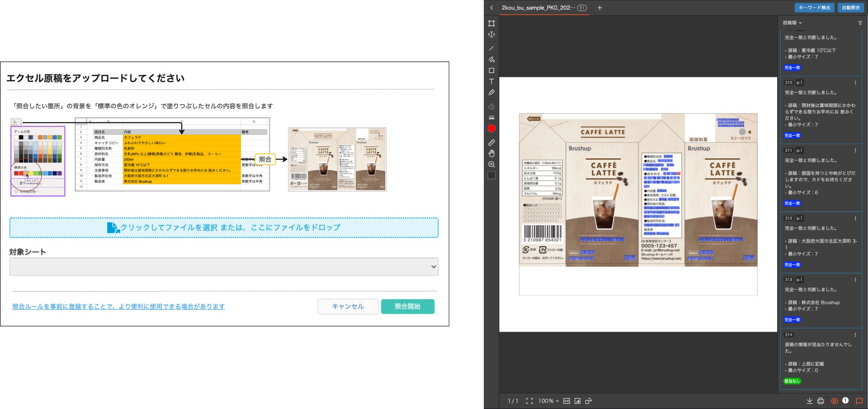Toggle HQ high-quality display mode
868x409 pixels.
coord(566,401)
